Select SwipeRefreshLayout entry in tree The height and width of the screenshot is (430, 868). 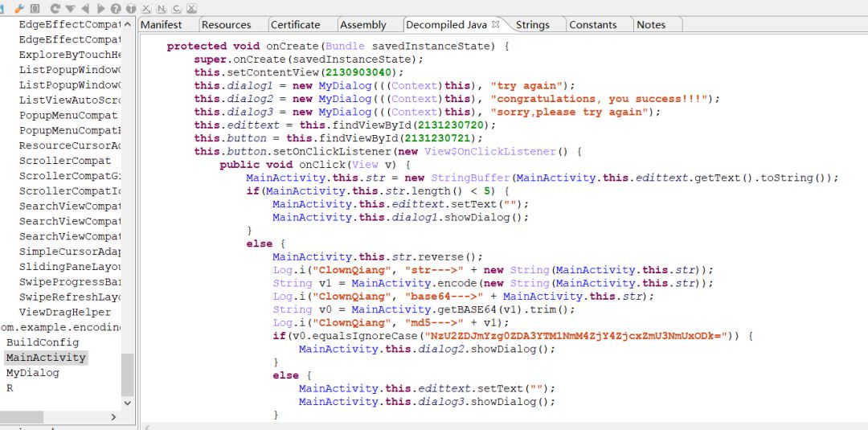click(70, 297)
